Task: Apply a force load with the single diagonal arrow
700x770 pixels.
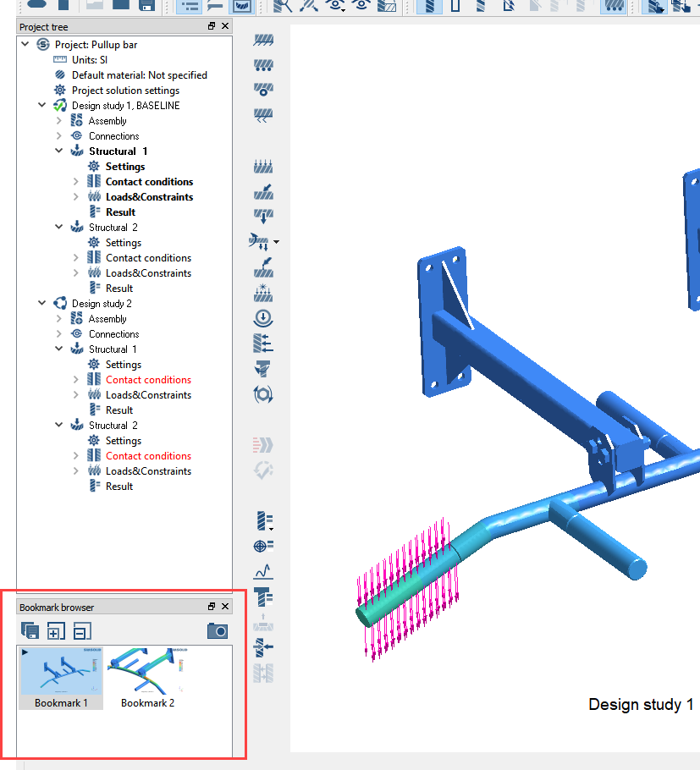Action: [x=263, y=192]
